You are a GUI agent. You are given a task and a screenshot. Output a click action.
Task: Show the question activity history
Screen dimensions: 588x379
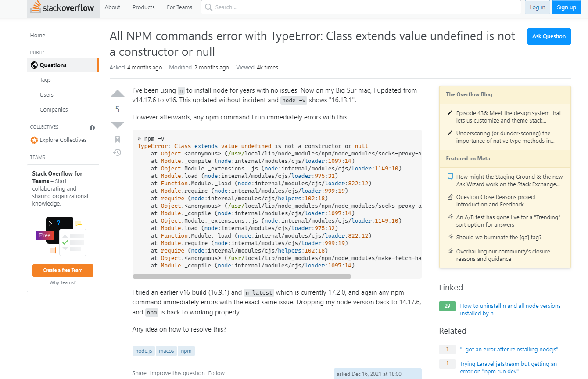click(x=117, y=152)
